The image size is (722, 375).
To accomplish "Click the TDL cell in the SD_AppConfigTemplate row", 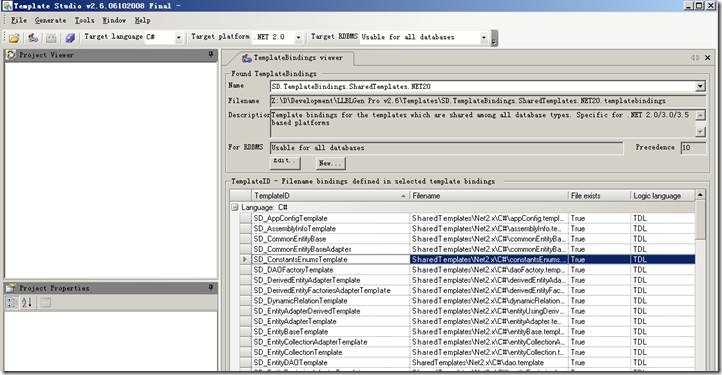I will click(662, 218).
